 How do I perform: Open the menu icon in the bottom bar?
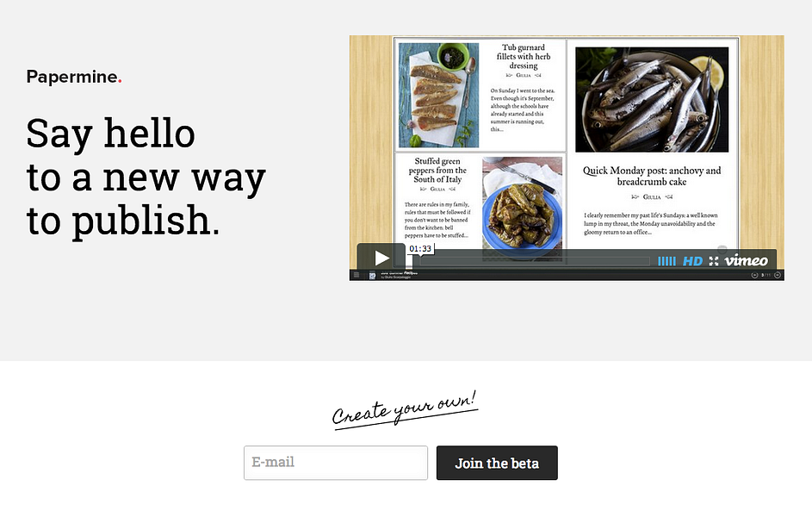[356, 275]
